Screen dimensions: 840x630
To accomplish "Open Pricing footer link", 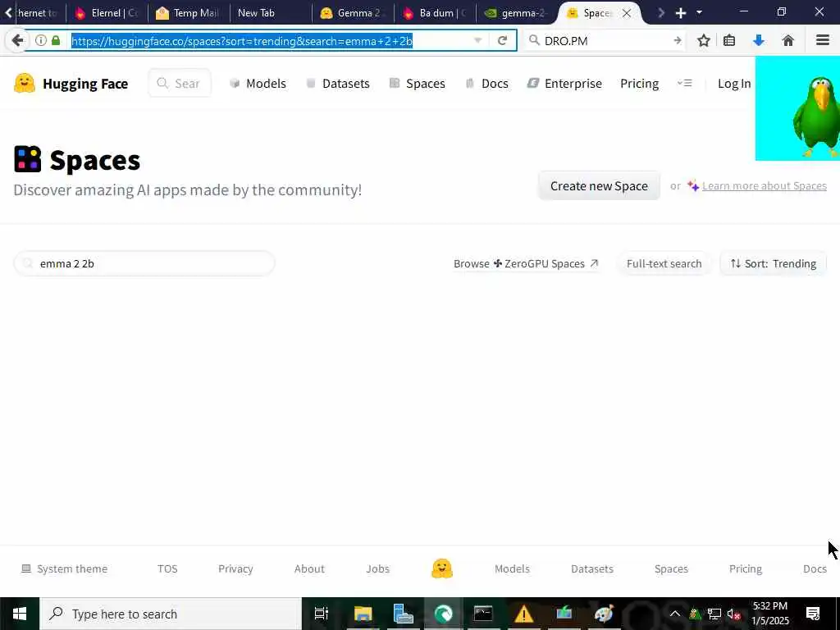I will pyautogui.click(x=745, y=569).
